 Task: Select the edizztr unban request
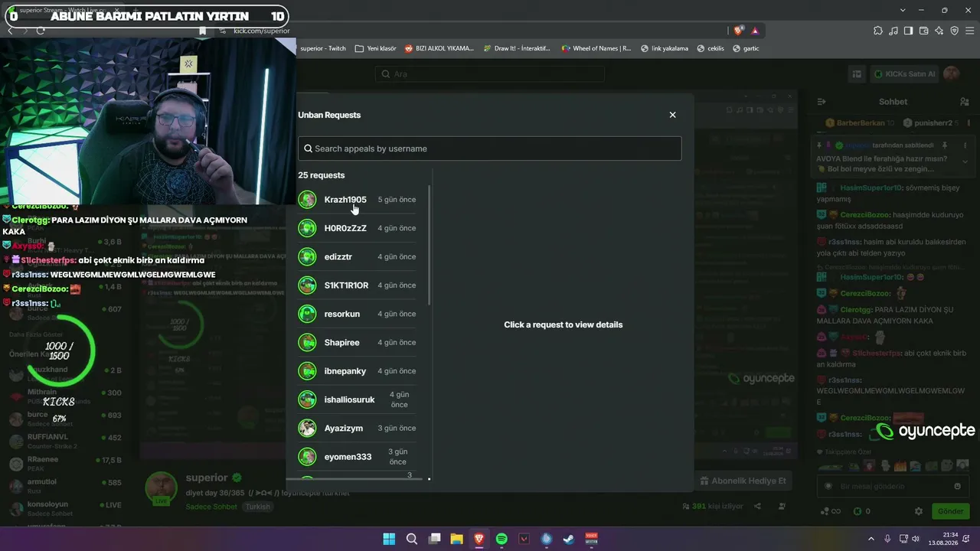(358, 256)
